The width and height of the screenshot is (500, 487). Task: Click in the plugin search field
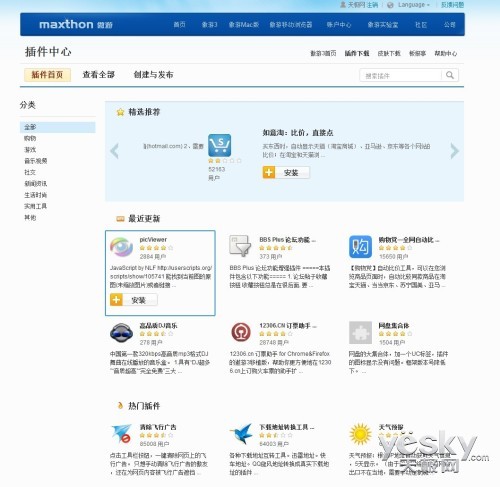(x=401, y=75)
